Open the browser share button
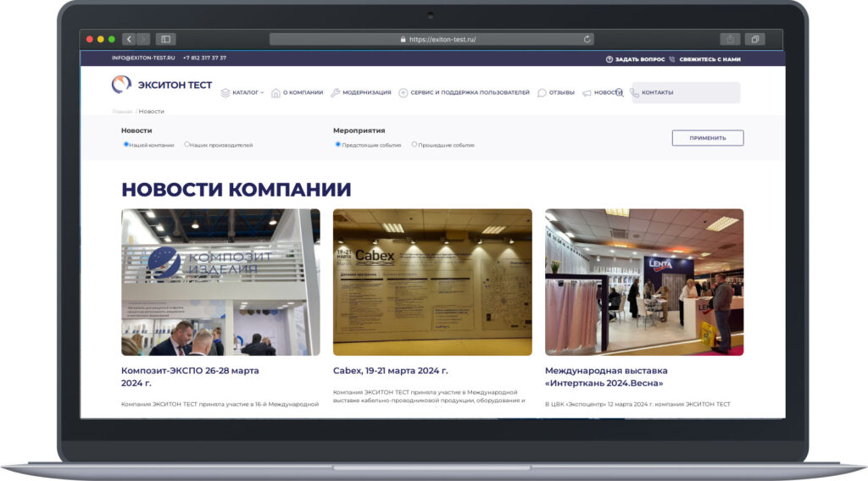The width and height of the screenshot is (868, 481). [x=730, y=39]
